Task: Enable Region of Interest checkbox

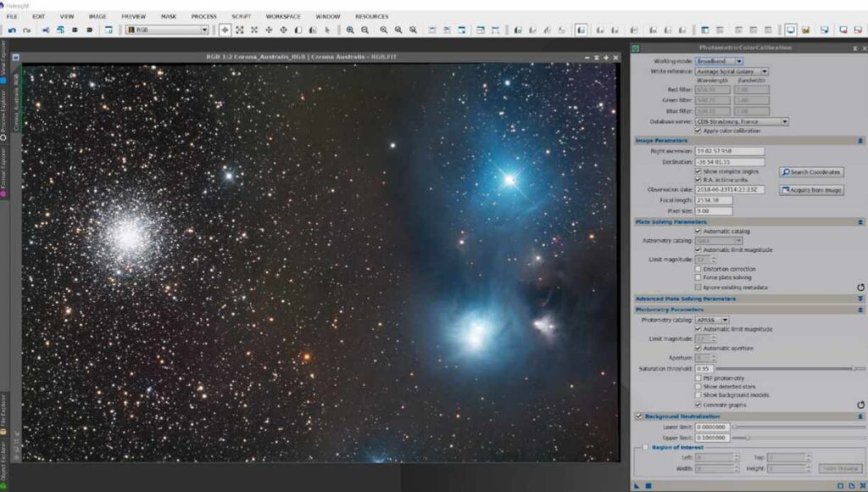Action: (x=645, y=447)
